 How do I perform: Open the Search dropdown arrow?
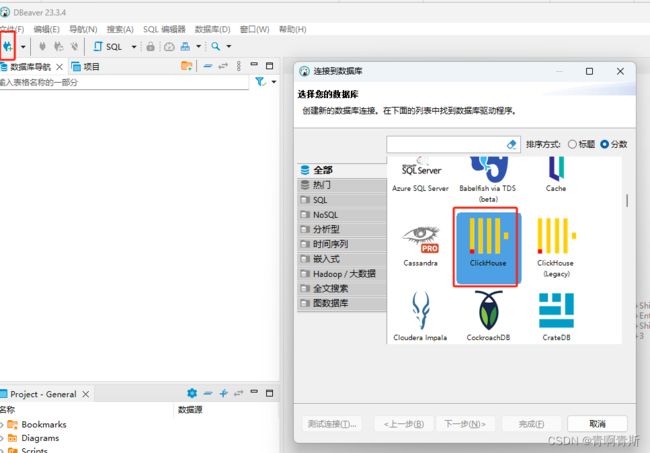pyautogui.click(x=229, y=46)
